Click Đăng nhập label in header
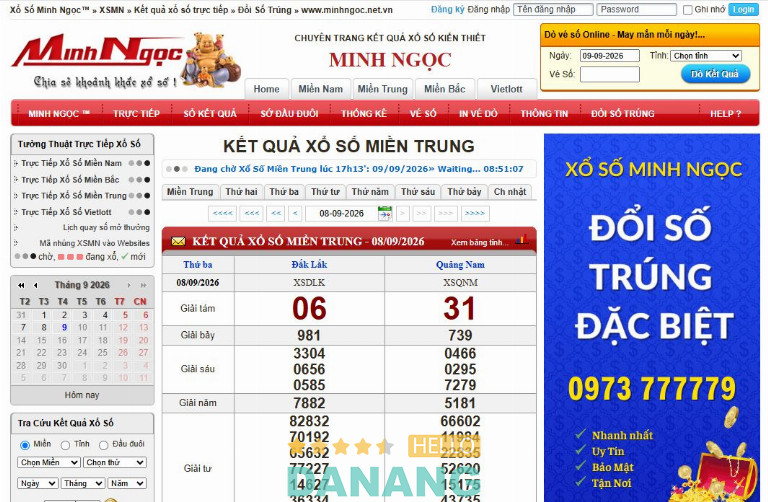The image size is (768, 502). (x=488, y=9)
